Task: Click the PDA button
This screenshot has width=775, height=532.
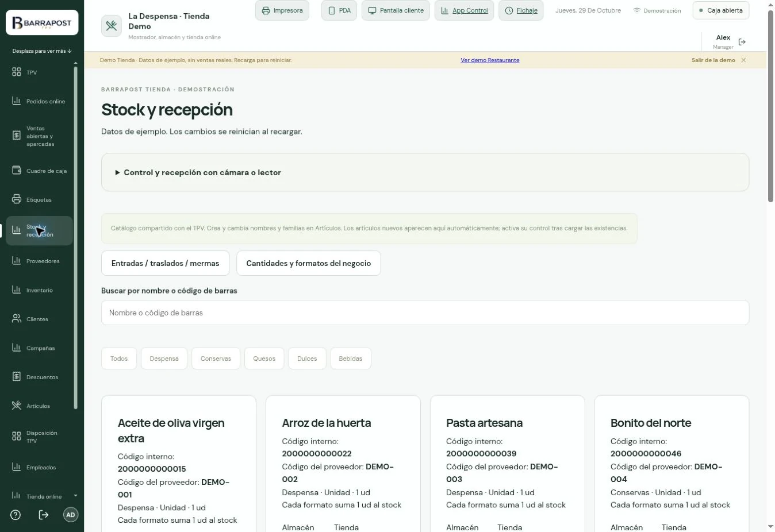Action: [339, 10]
